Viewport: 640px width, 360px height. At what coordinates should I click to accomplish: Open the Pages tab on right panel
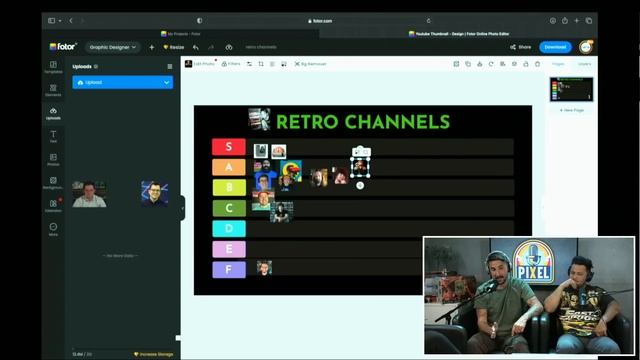coord(558,64)
